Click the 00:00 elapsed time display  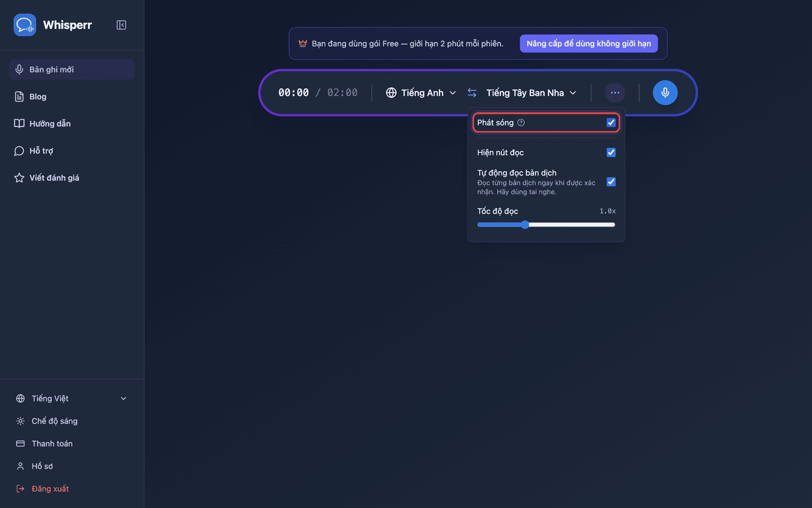tap(293, 92)
